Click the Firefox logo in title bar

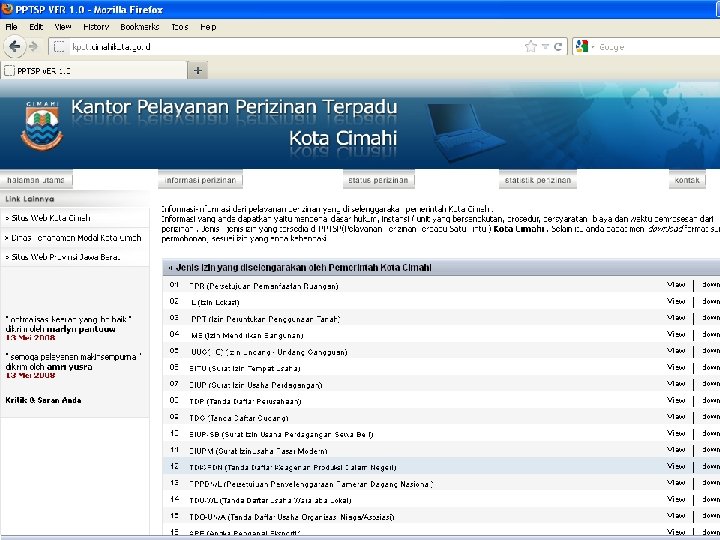tap(7, 8)
